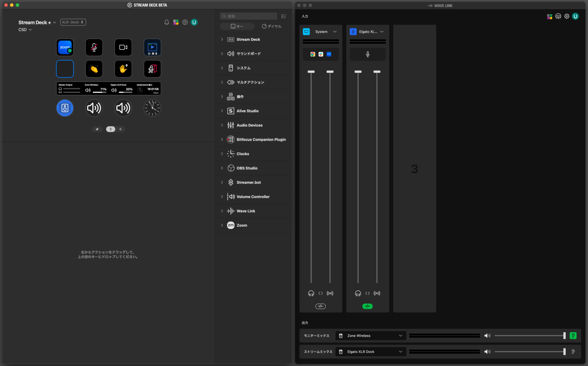Add a new page with plus button
588x366 pixels.
[120, 129]
